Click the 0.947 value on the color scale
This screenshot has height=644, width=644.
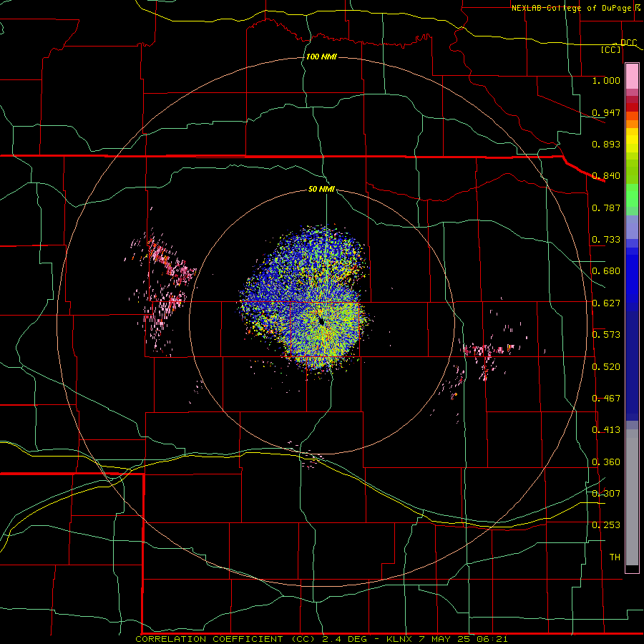tap(606, 112)
